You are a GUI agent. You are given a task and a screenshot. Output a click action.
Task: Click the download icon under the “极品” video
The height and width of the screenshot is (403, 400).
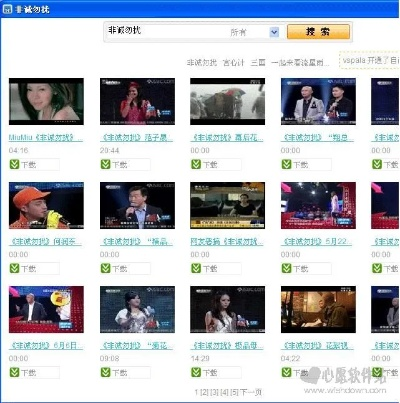(105, 268)
